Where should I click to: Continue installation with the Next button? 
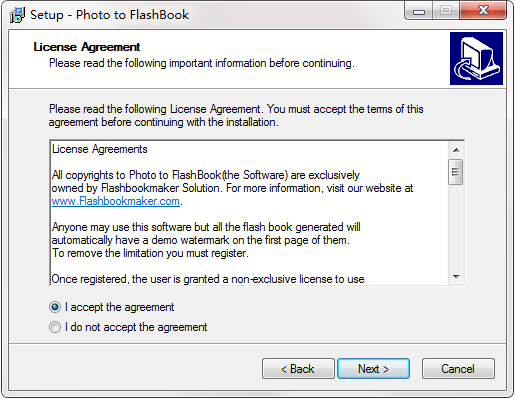click(x=373, y=369)
